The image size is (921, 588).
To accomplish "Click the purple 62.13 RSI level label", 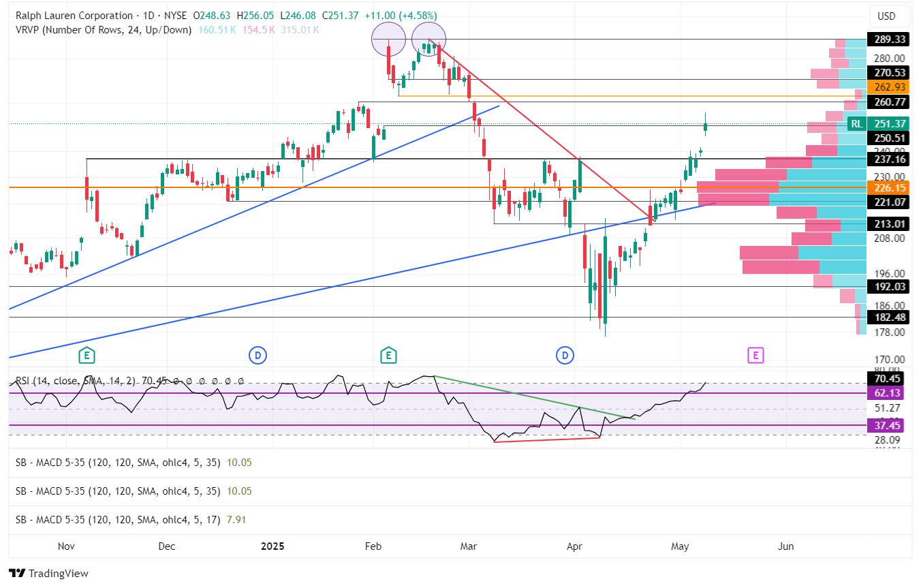I will (887, 393).
